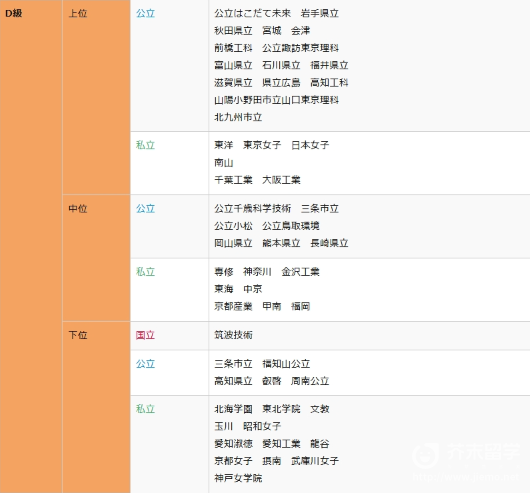Select 武庫川女子 entry
The width and height of the screenshot is (530, 493).
[x=315, y=461]
